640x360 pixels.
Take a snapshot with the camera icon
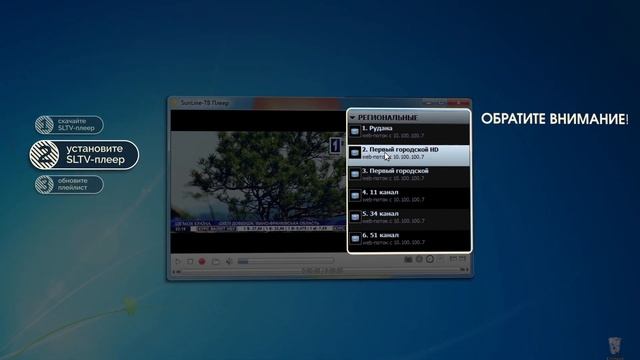click(x=408, y=259)
